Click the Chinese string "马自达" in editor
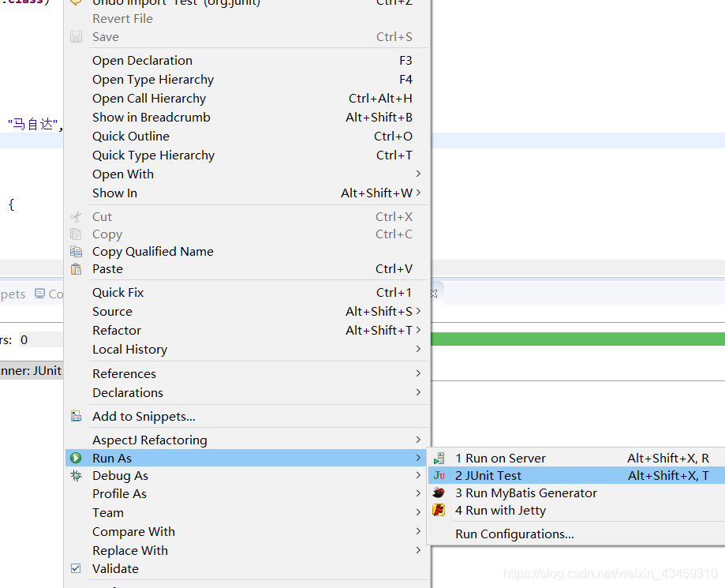725x588 pixels. pyautogui.click(x=33, y=125)
